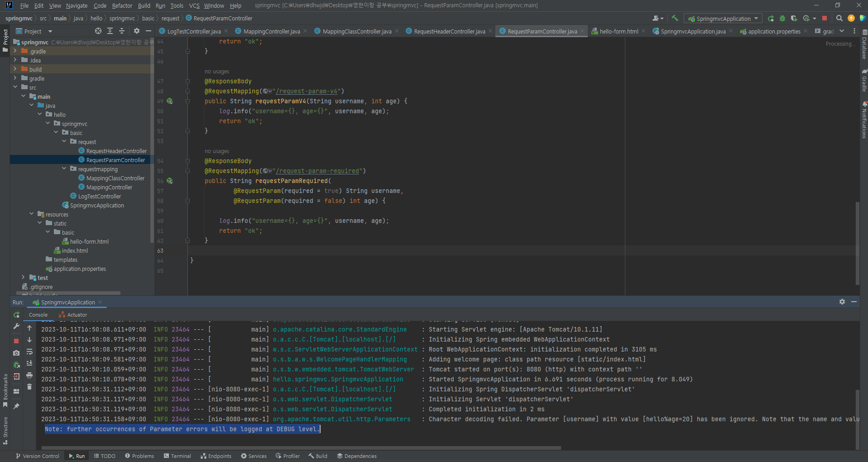
Task: Switch to hello-form.html tab
Action: [x=619, y=31]
